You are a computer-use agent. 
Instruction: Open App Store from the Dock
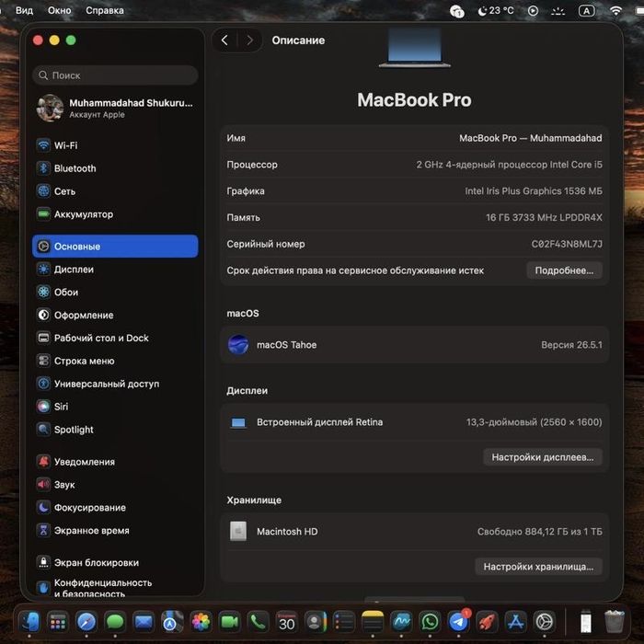[x=515, y=622]
